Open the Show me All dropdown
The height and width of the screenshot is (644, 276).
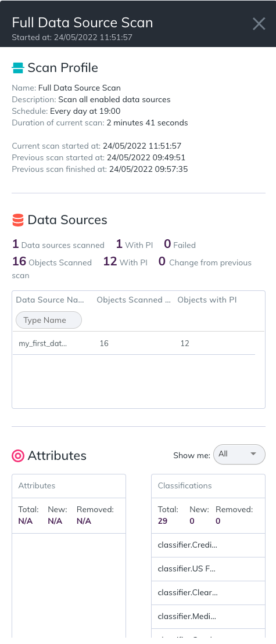239,454
